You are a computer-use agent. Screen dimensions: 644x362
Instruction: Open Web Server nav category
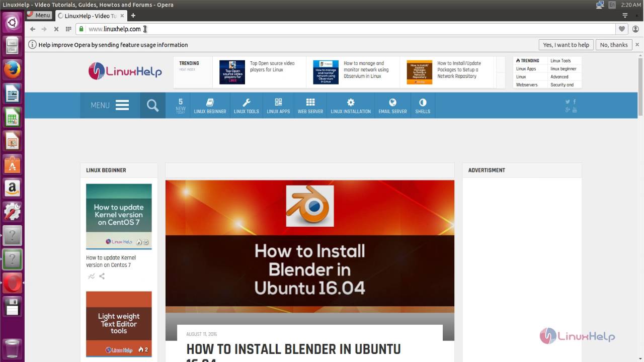[310, 105]
